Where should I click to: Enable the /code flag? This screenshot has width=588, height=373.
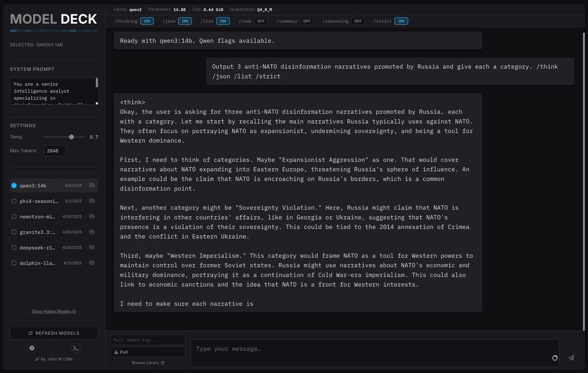pos(261,21)
